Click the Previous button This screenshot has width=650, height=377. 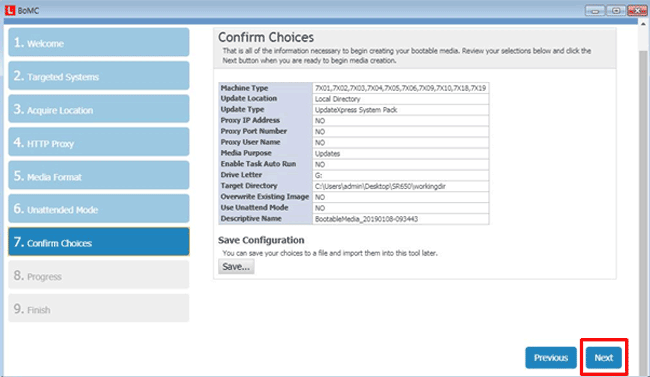[551, 358]
